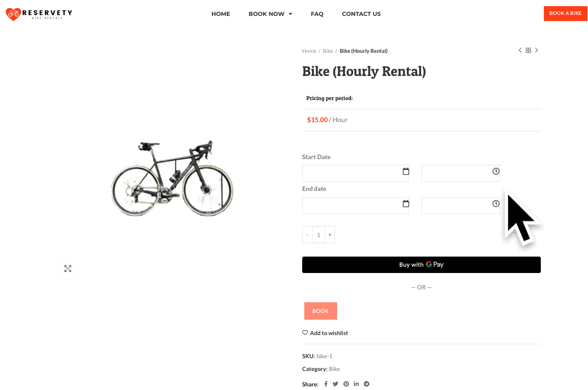Open the back-to-shop grid icon
The height and width of the screenshot is (390, 588).
pyautogui.click(x=528, y=50)
